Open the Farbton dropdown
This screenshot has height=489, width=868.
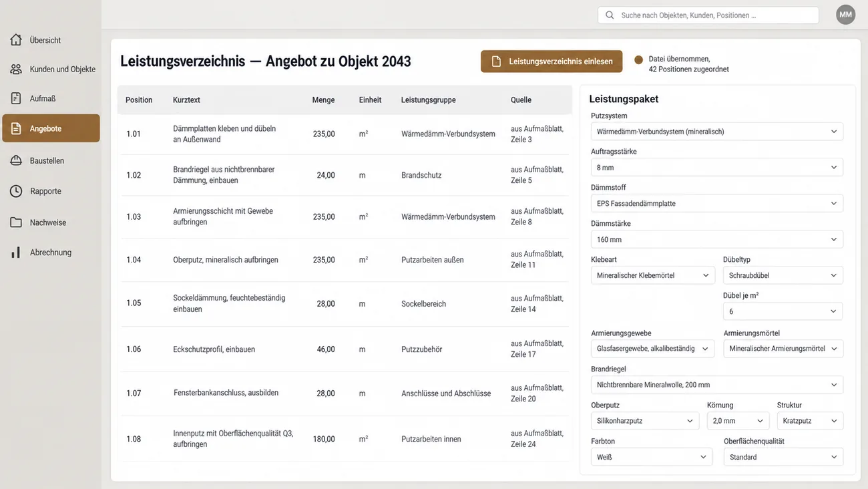coord(653,457)
